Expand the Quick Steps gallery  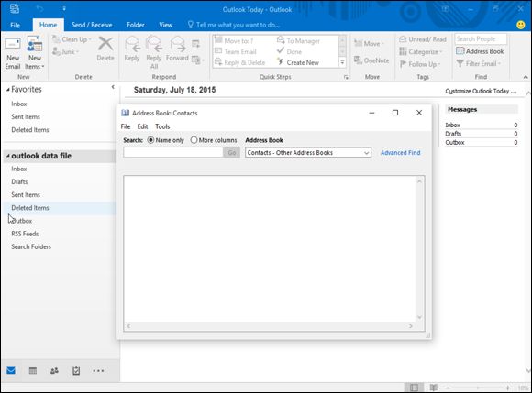(342, 62)
